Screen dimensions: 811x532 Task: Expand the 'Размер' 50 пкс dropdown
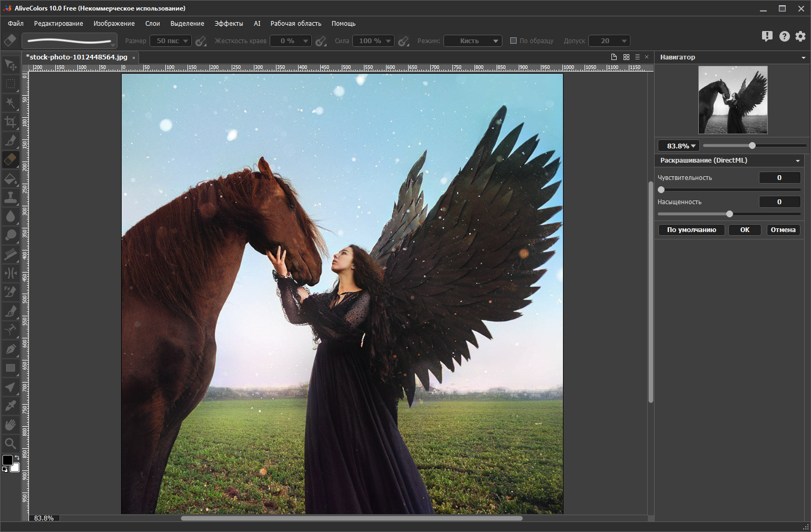(x=171, y=41)
